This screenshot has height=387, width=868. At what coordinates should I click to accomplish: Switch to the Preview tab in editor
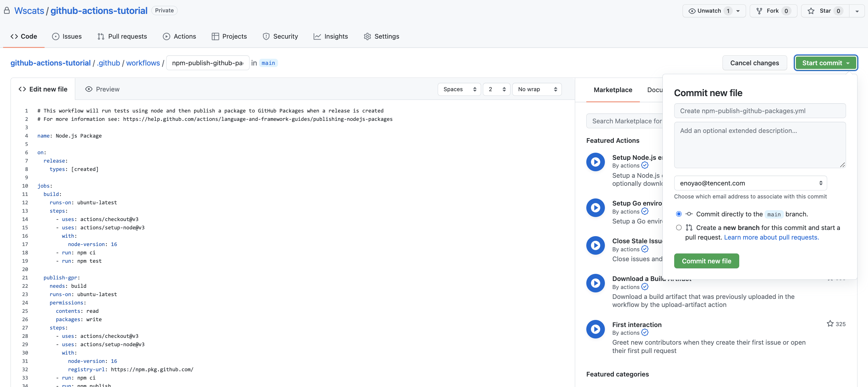[x=102, y=88]
